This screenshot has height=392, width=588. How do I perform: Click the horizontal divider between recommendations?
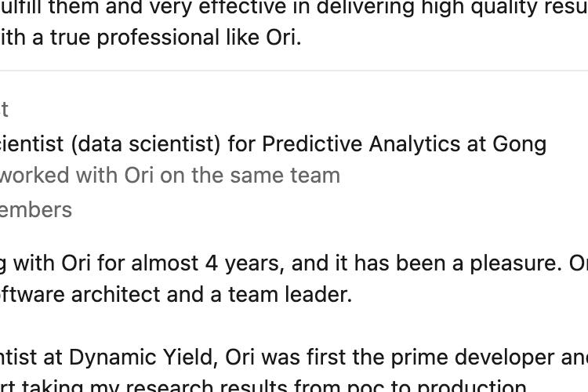point(294,70)
